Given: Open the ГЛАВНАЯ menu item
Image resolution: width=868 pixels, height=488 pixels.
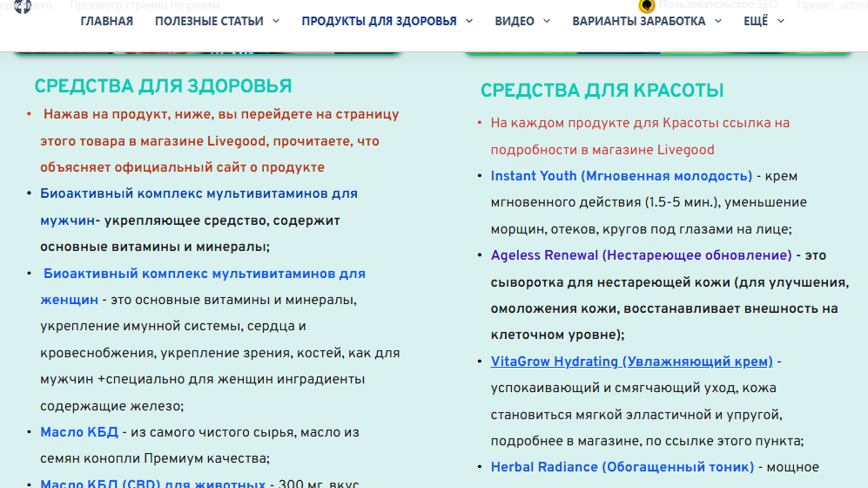Looking at the screenshot, I should point(106,21).
